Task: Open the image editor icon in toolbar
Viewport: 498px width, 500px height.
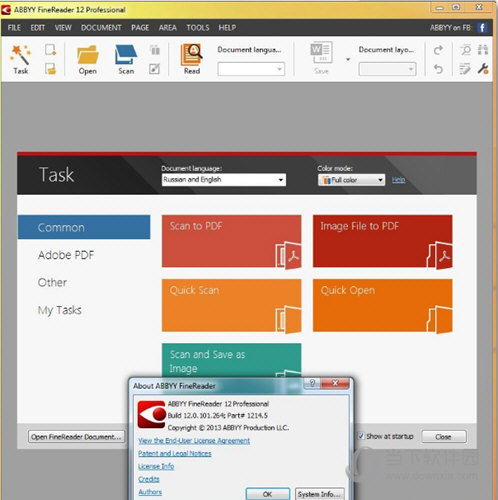Action: tap(154, 69)
